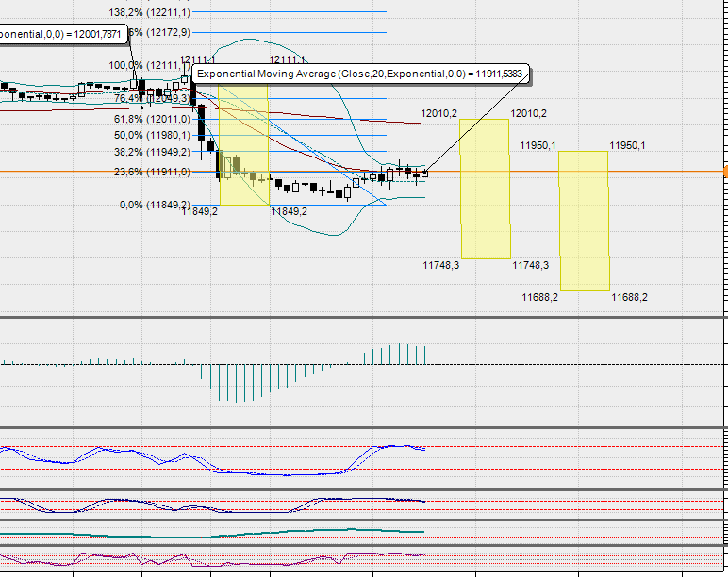This screenshot has width=728, height=579.
Task: Click the 100,0% Fibonacci level label
Action: (150, 65)
